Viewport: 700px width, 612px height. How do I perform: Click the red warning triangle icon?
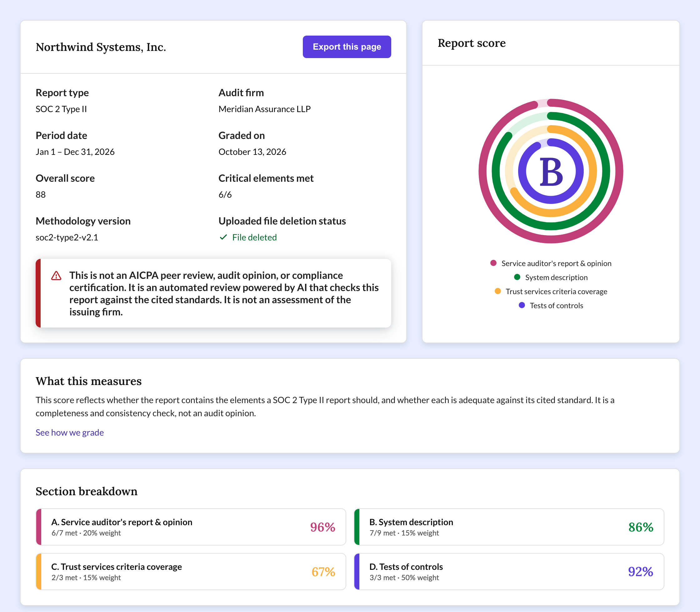click(56, 276)
